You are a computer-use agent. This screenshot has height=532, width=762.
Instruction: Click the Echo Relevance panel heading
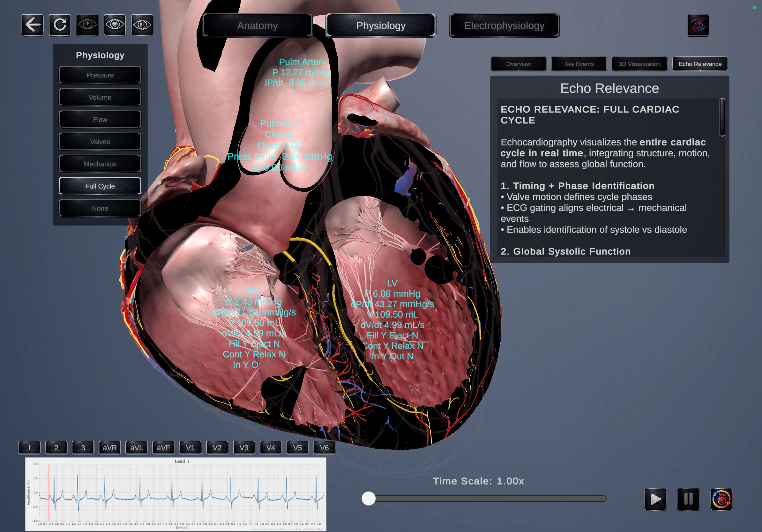(609, 88)
